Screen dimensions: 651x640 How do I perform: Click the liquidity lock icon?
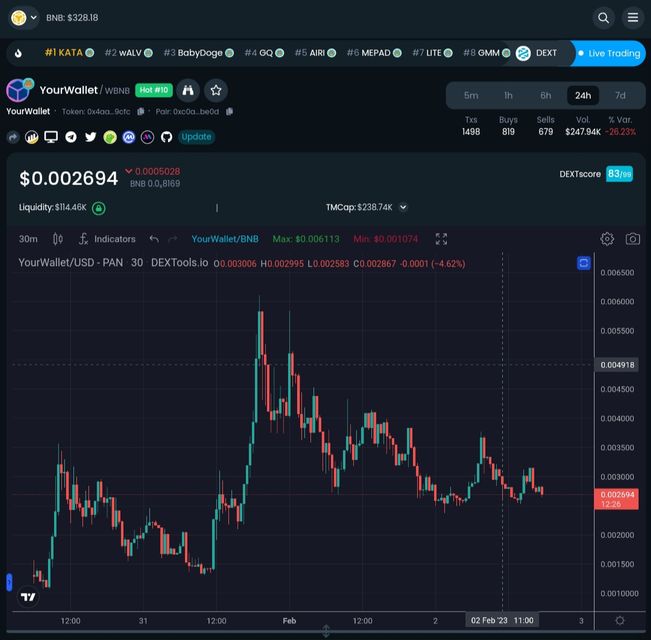point(98,208)
